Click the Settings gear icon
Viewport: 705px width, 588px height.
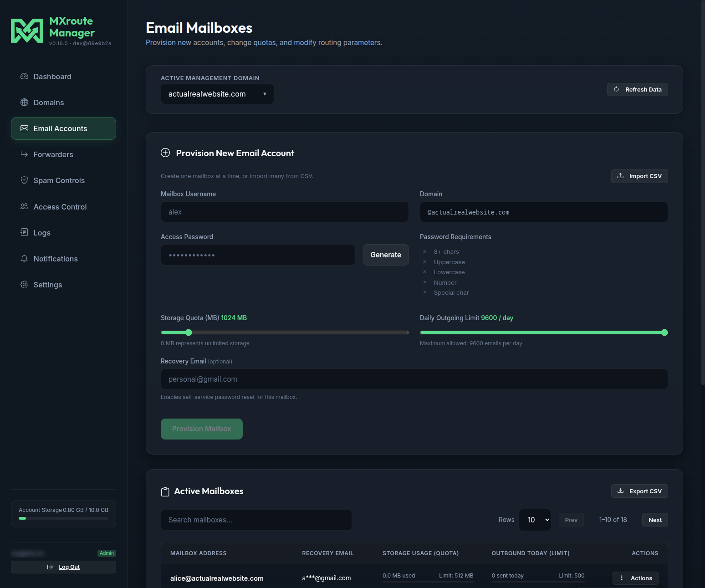(24, 285)
